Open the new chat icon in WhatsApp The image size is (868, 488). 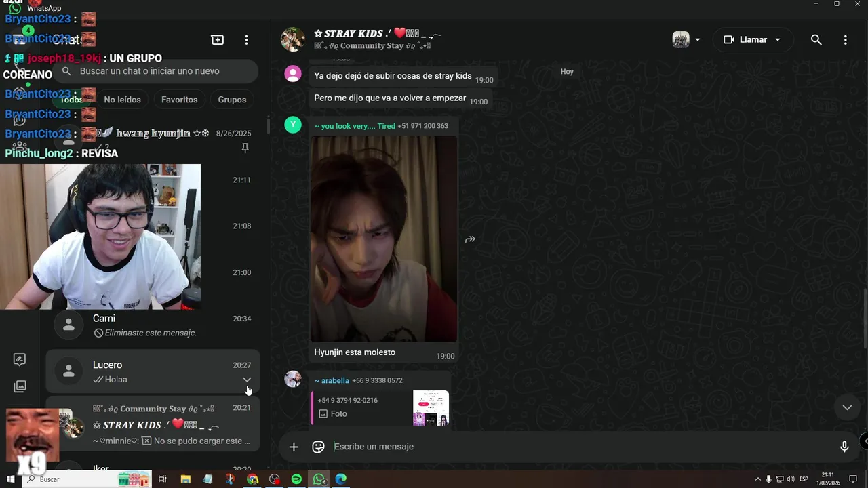[x=218, y=40]
